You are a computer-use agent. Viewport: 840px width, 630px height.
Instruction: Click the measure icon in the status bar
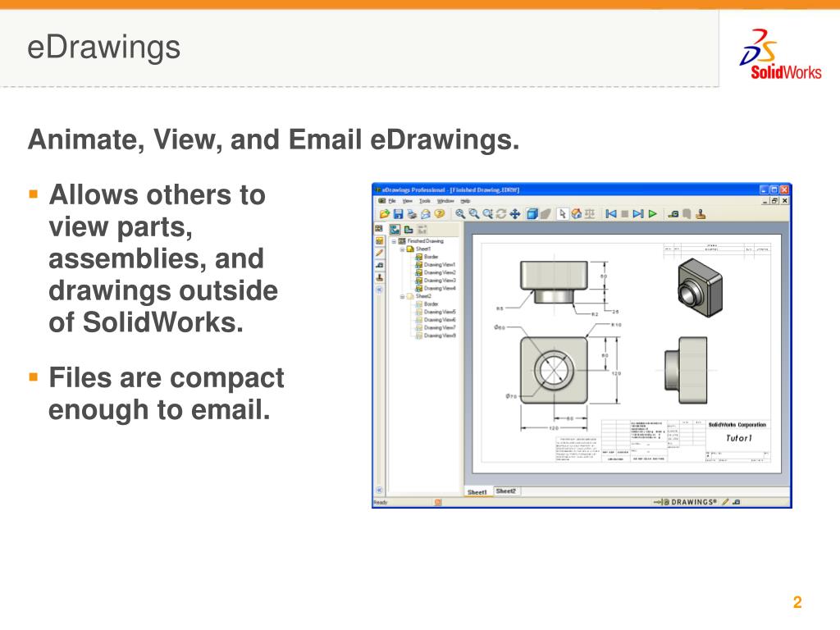click(x=737, y=503)
